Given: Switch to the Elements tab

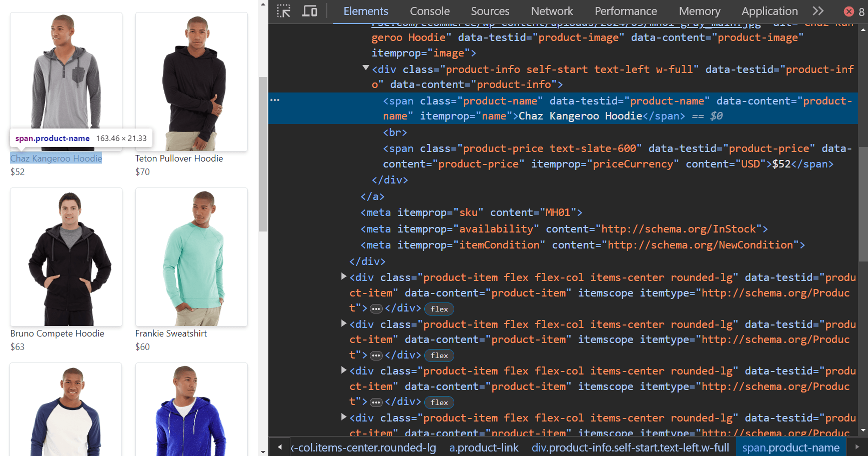Looking at the screenshot, I should [366, 11].
